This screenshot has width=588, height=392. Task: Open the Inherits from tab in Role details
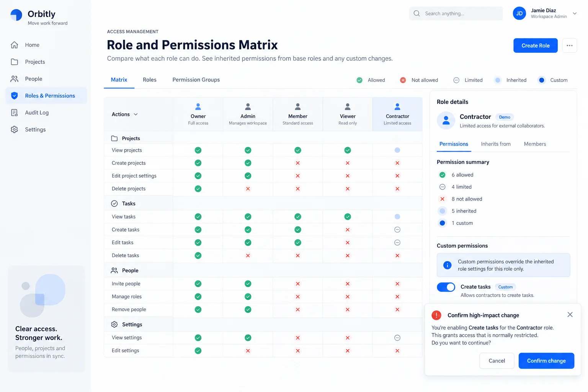(x=496, y=144)
